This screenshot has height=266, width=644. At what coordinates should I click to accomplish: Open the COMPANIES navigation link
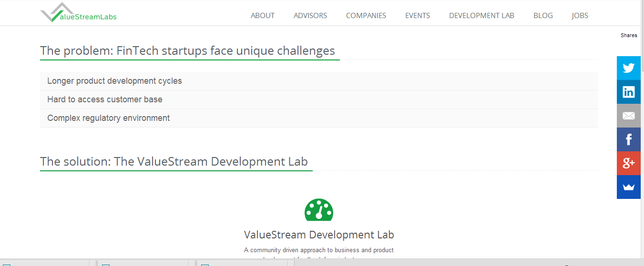click(x=366, y=16)
